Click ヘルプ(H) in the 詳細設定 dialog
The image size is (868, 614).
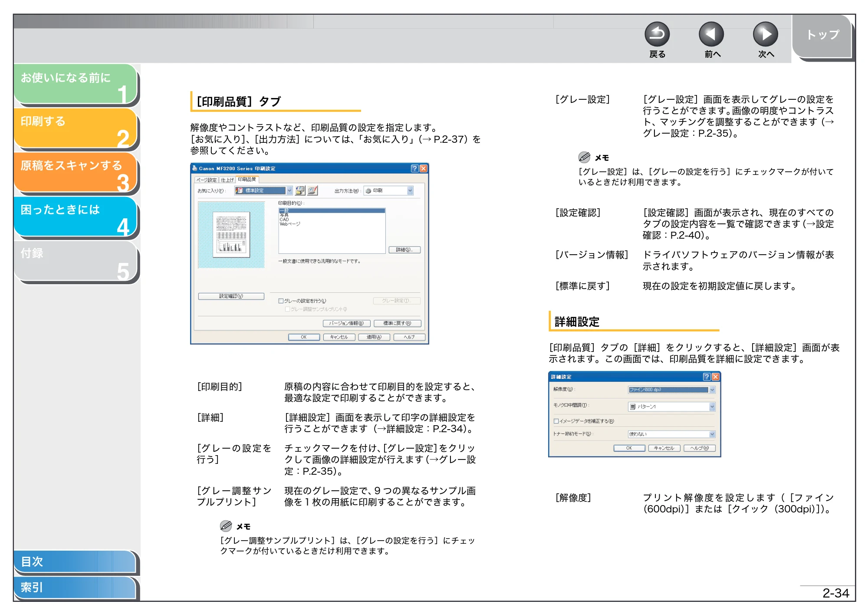coord(700,448)
